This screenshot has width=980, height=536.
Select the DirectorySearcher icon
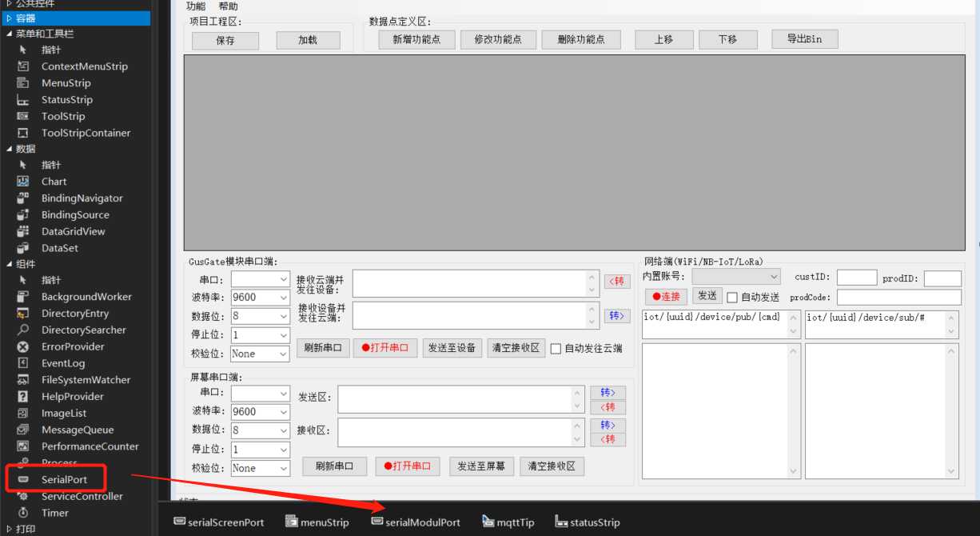click(23, 330)
